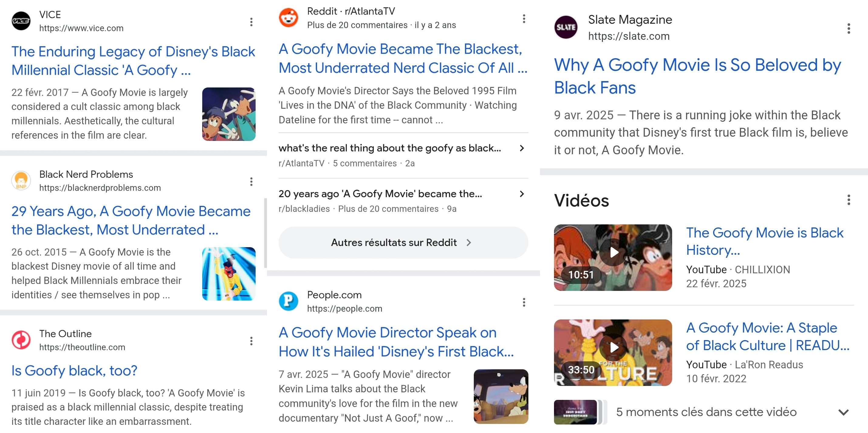
Task: Open the VICE result options menu
Action: (x=251, y=22)
